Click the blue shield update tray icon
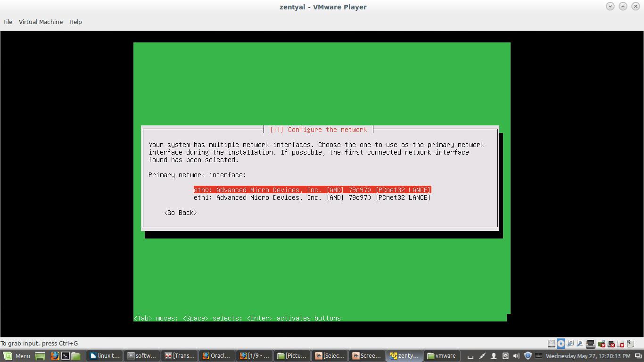Image resolution: width=644 pixels, height=362 pixels. pyautogui.click(x=528, y=356)
